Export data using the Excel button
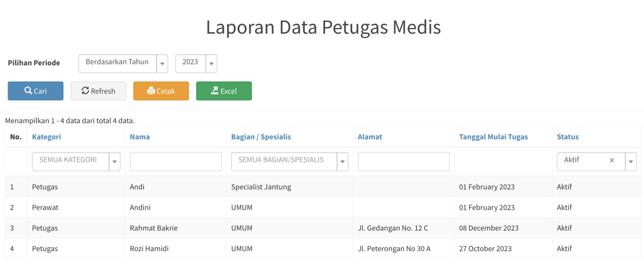Image resolution: width=644 pixels, height=272 pixels. (224, 91)
